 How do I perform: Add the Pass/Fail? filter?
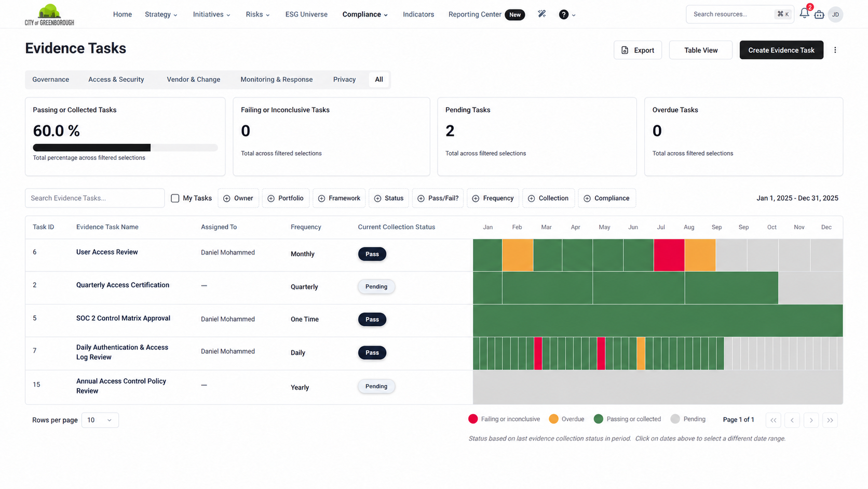click(x=438, y=198)
